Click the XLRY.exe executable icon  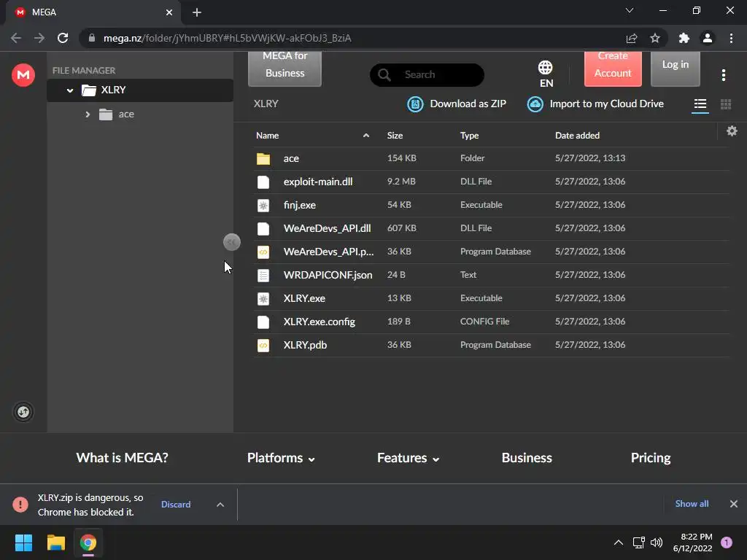[263, 298]
